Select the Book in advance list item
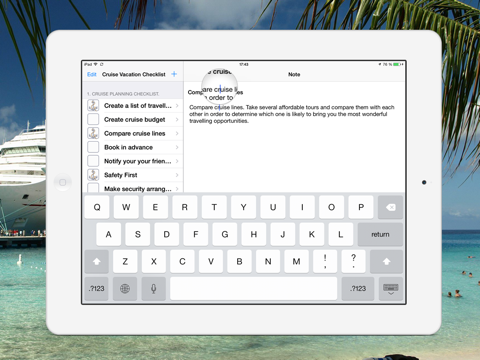Image resolution: width=480 pixels, height=360 pixels. click(133, 147)
